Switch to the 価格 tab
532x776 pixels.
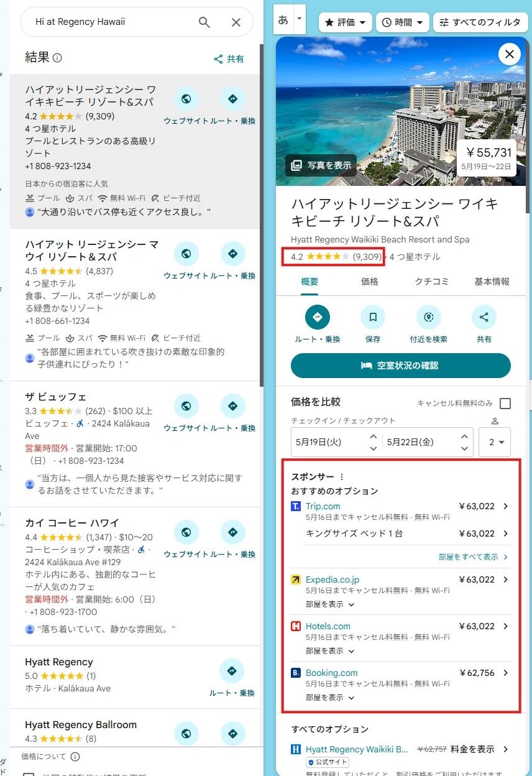[x=370, y=282]
